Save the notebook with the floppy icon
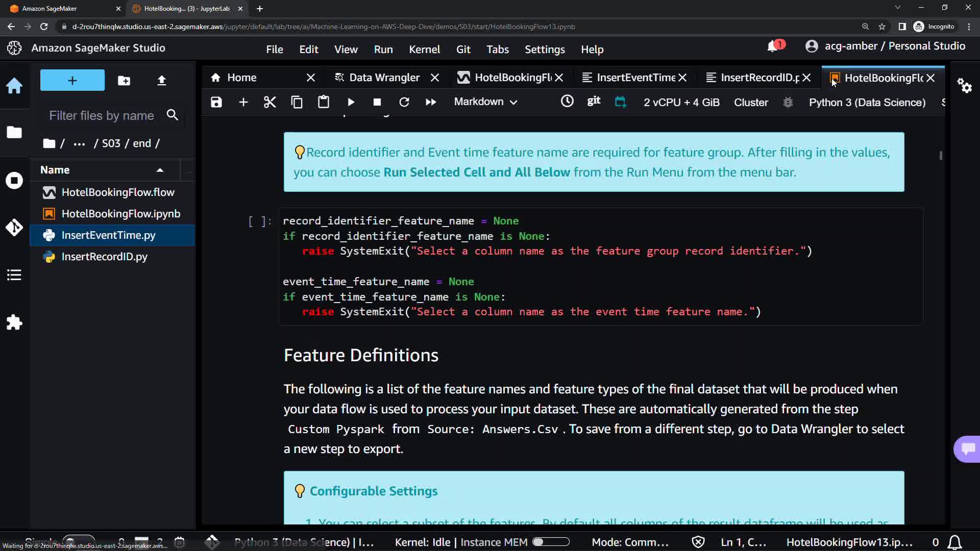This screenshot has width=980, height=551. (216, 102)
